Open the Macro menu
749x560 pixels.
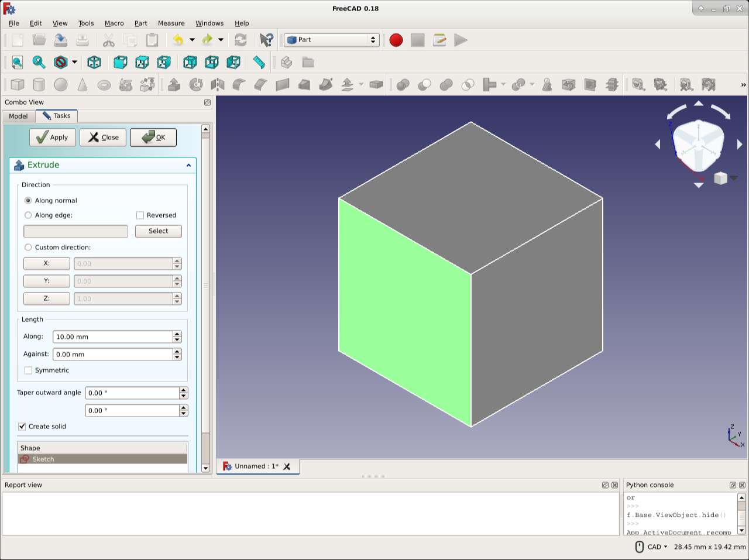pos(114,23)
